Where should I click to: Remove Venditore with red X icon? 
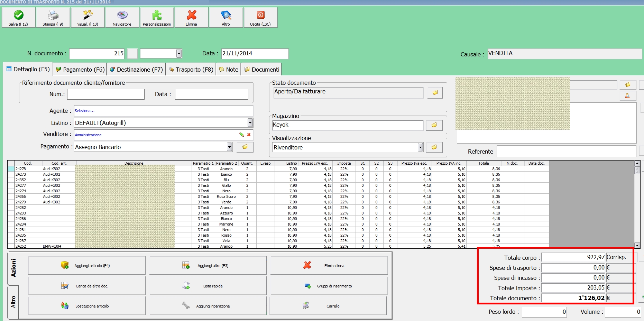(249, 135)
